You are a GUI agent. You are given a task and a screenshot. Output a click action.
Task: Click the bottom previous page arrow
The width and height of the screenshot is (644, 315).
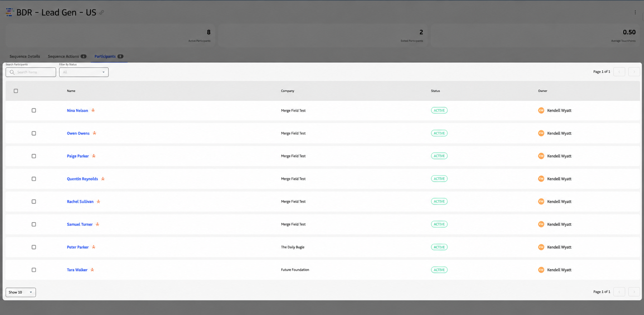point(619,292)
